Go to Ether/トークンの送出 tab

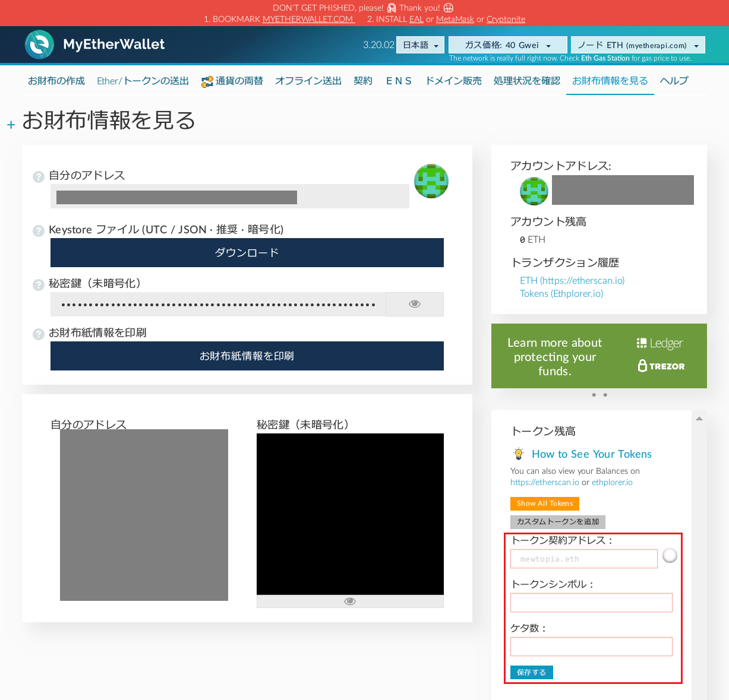pyautogui.click(x=143, y=81)
